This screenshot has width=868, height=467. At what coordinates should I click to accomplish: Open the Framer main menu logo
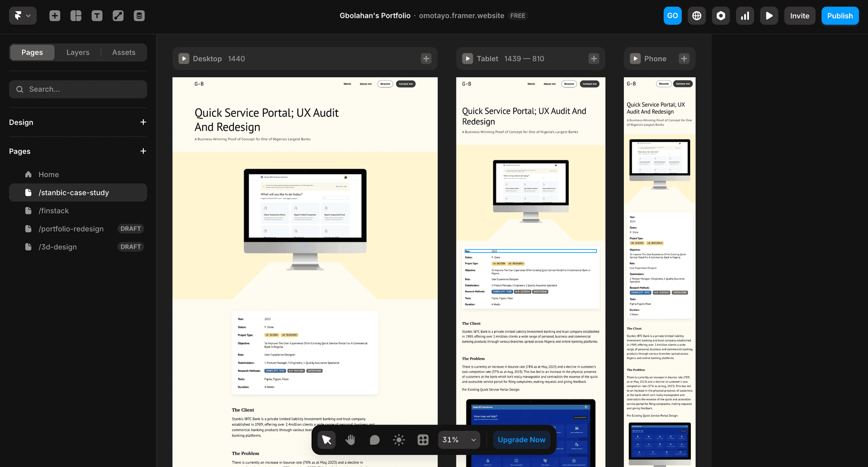coord(23,16)
